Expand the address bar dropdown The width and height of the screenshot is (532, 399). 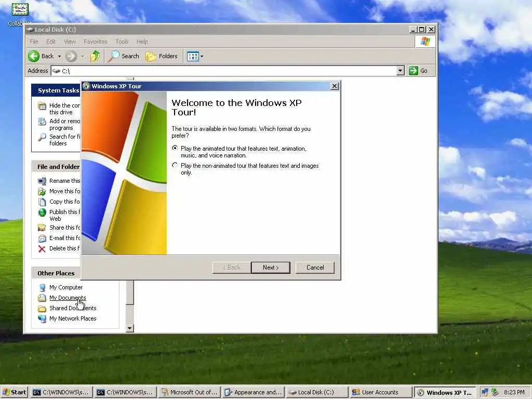[401, 71]
